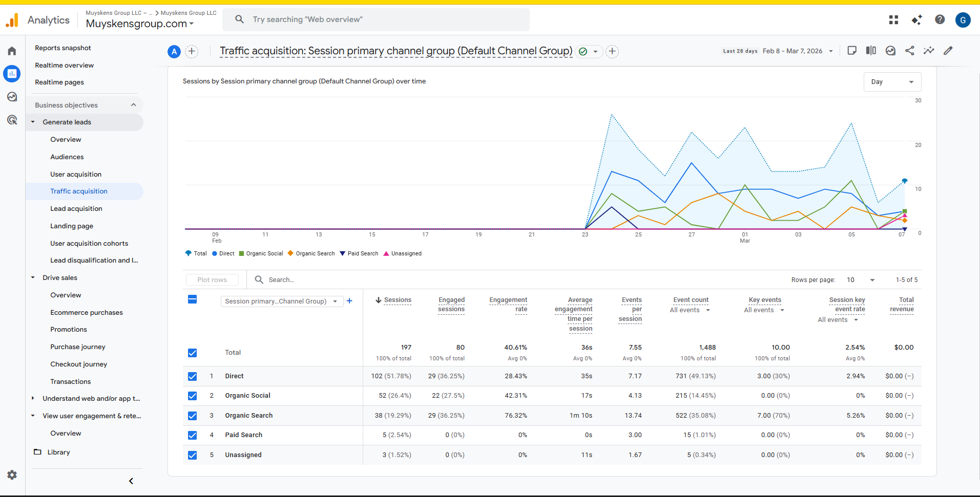Image resolution: width=980 pixels, height=497 pixels.
Task: Click the Plot rows button
Action: click(x=212, y=279)
